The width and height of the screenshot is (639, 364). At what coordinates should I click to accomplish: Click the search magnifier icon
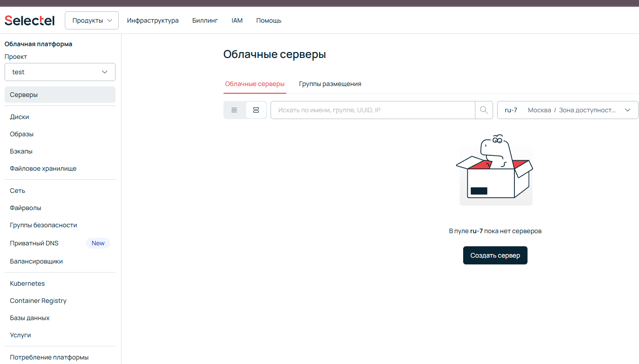484,110
